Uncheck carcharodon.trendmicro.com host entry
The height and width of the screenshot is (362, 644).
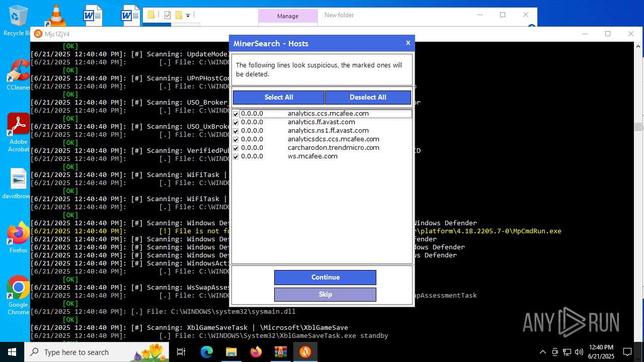[235, 148]
